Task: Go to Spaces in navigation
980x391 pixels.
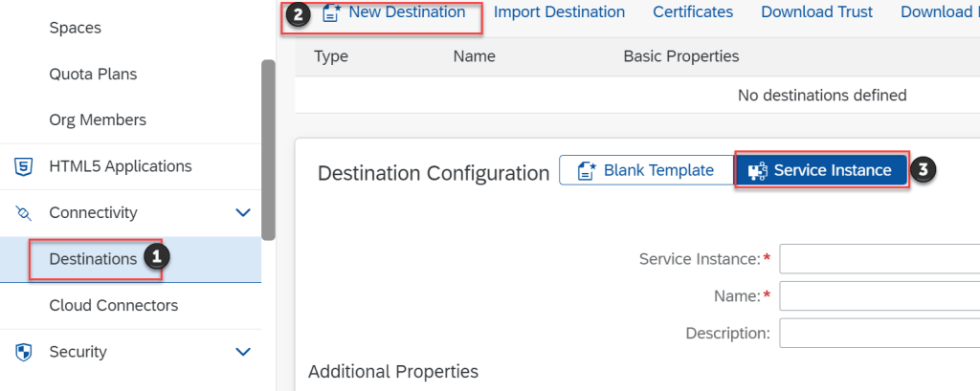Action: (x=75, y=29)
